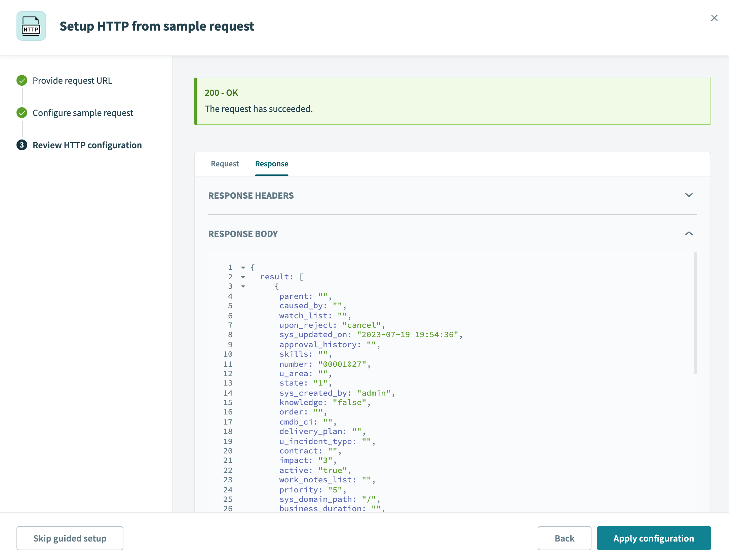The height and width of the screenshot is (560, 729).
Task: Close the setup dialog with X
Action: [714, 18]
